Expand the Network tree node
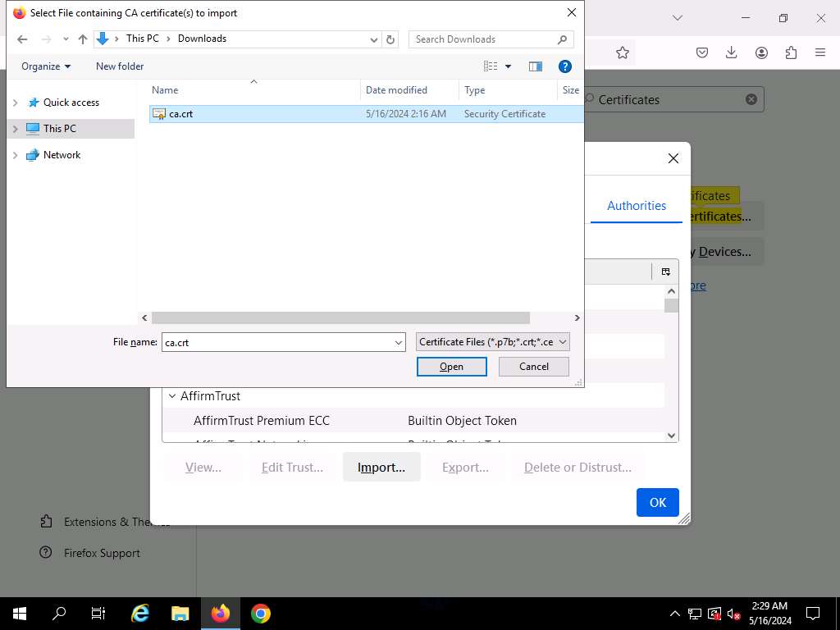The width and height of the screenshot is (840, 630). click(x=16, y=155)
